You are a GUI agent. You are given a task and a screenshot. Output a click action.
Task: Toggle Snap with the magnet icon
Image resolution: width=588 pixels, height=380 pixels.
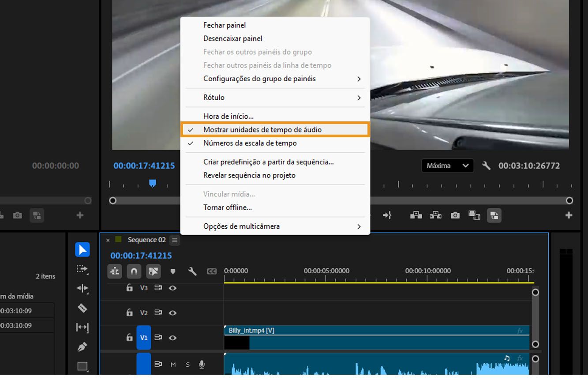134,271
